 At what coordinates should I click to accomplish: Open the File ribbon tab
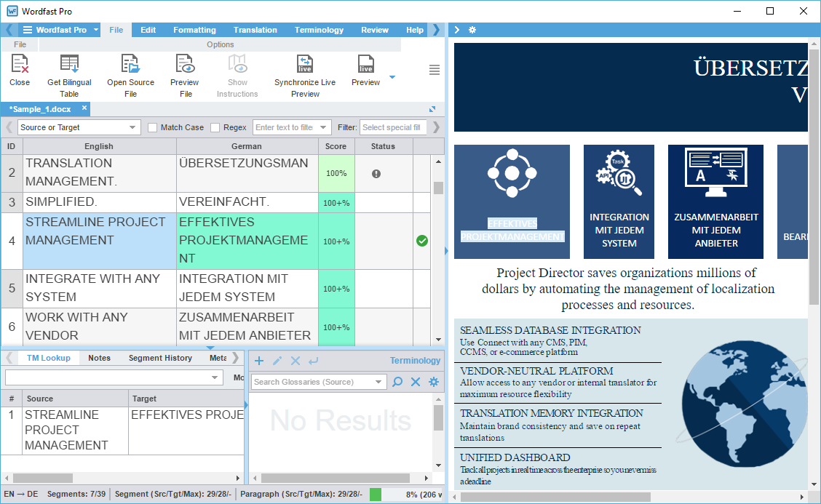(116, 30)
